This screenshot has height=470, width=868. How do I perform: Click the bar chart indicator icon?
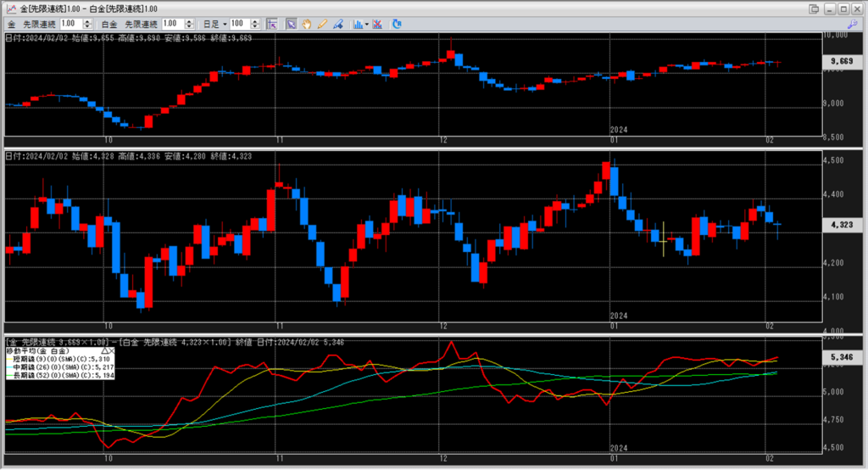tap(357, 24)
